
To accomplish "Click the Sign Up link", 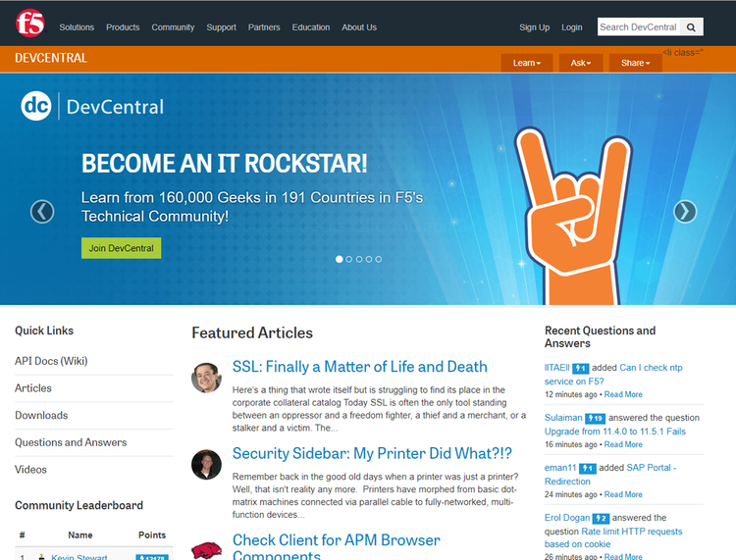I will pos(534,27).
